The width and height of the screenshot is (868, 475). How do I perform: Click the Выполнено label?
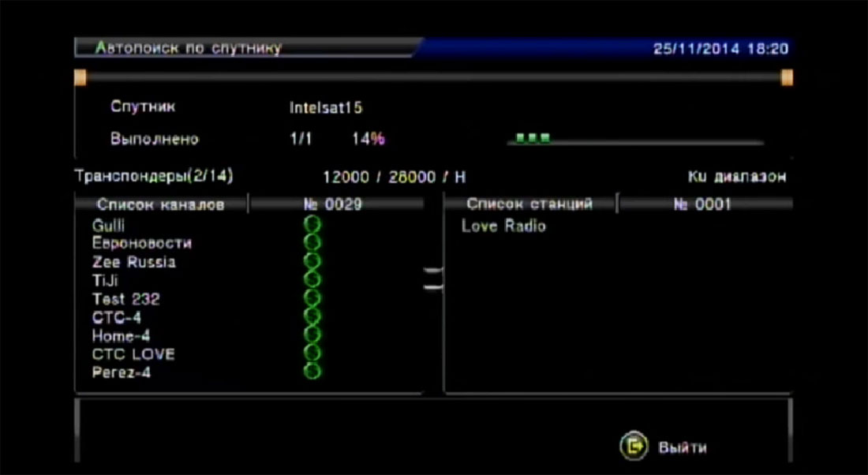point(155,138)
